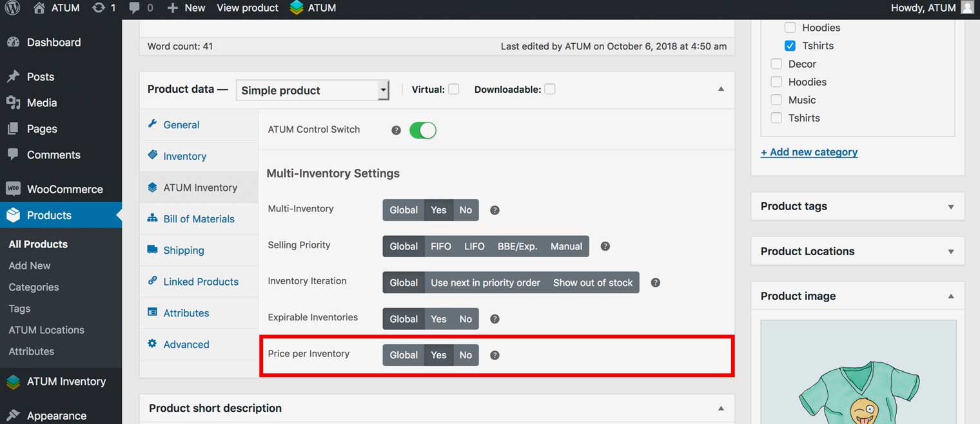Click help icon beside Price per Inventory
The width and height of the screenshot is (980, 424).
pyautogui.click(x=495, y=355)
